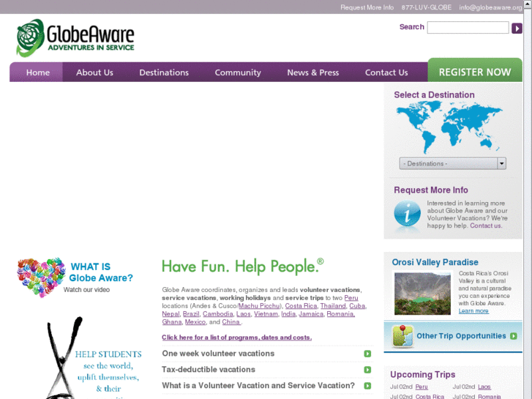Click the Nepal link
This screenshot has height=399, width=532.
coord(171,314)
